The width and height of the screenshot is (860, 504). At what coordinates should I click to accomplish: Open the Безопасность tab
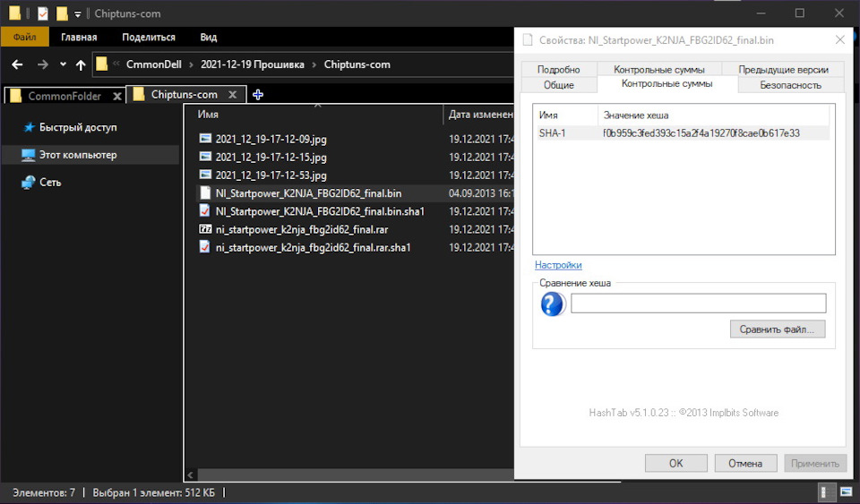click(x=790, y=85)
